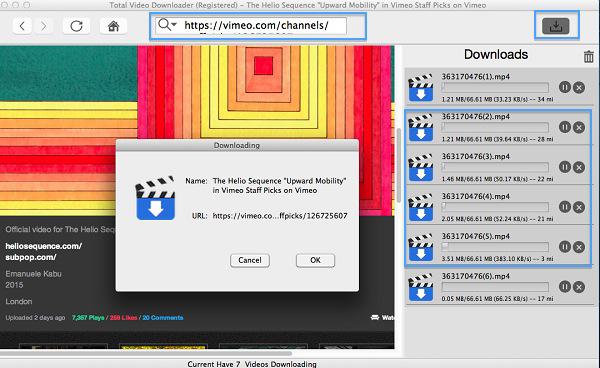Image resolution: width=600 pixels, height=368 pixels.
Task: Click the 'Downloads' panel heading
Action: tap(496, 54)
